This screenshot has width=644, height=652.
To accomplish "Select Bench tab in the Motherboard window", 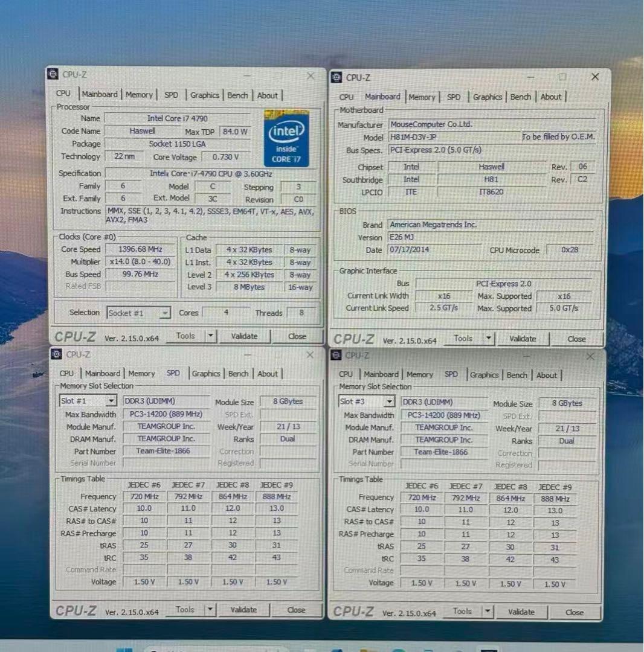I will (x=521, y=97).
